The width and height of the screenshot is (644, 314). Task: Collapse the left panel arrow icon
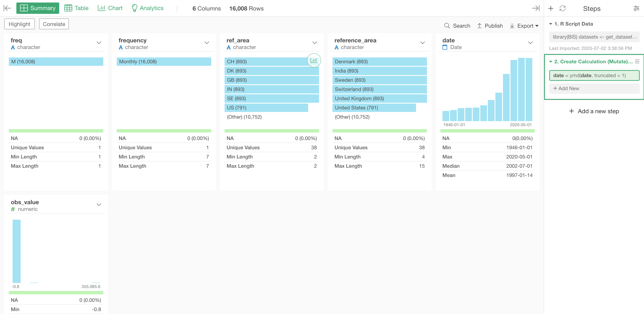point(7,8)
